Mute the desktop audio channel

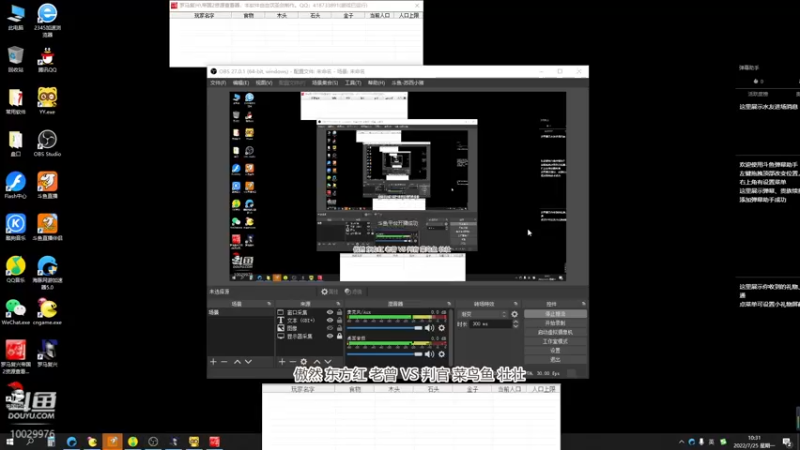click(x=430, y=354)
